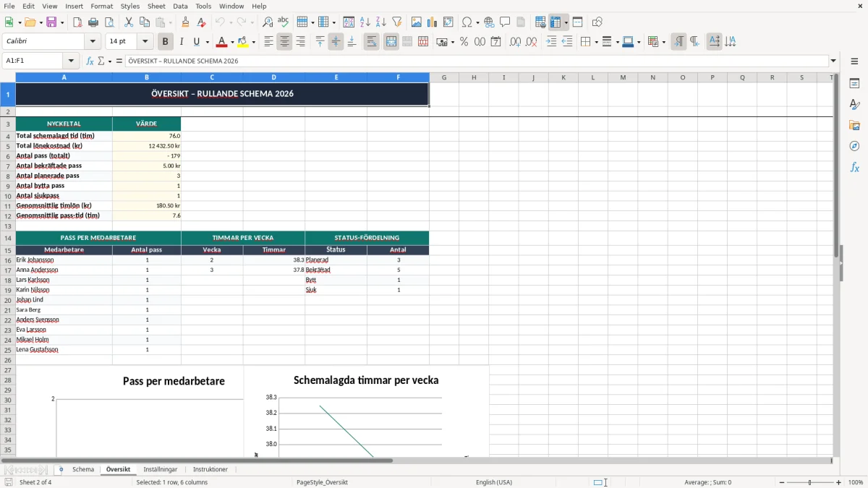868x488 pixels.
Task: Click into the formula input line
Action: tap(476, 61)
